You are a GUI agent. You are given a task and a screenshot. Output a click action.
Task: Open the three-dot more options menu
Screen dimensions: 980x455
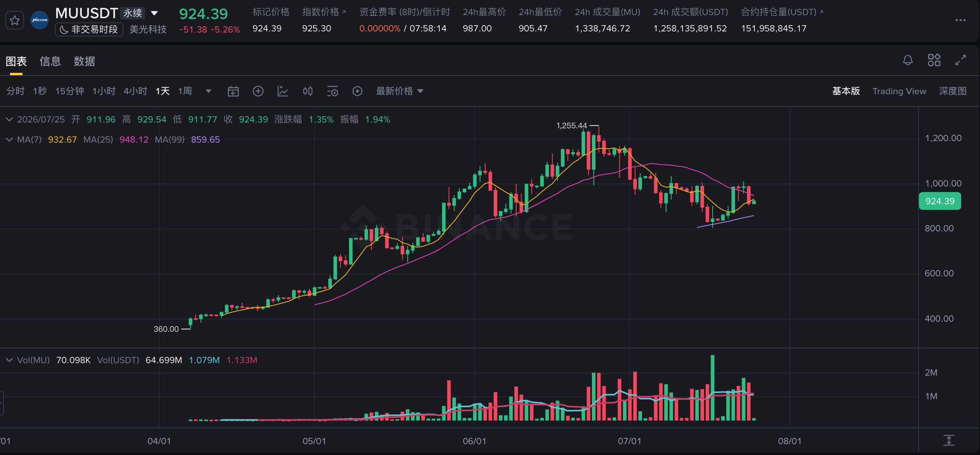pos(960,20)
